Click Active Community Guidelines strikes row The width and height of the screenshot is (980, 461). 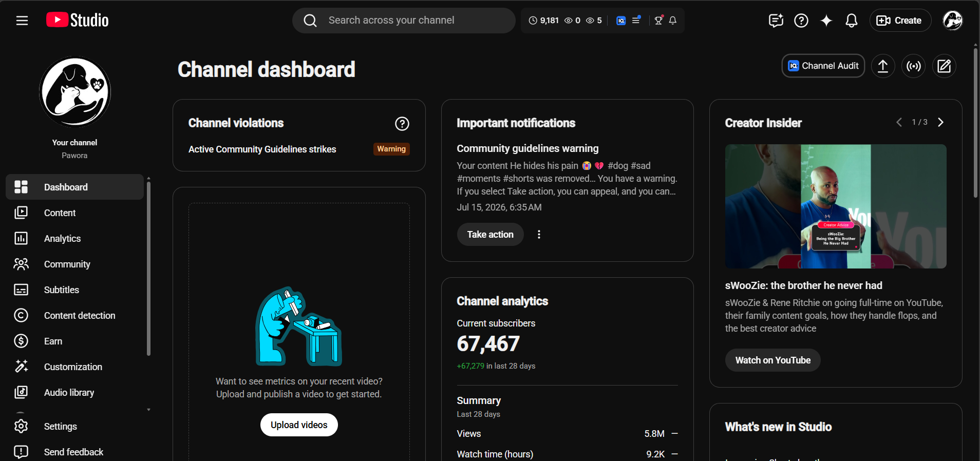pos(299,149)
